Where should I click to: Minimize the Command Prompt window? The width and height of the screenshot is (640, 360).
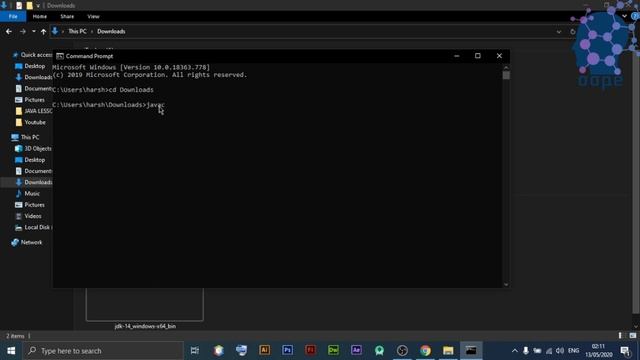(457, 56)
